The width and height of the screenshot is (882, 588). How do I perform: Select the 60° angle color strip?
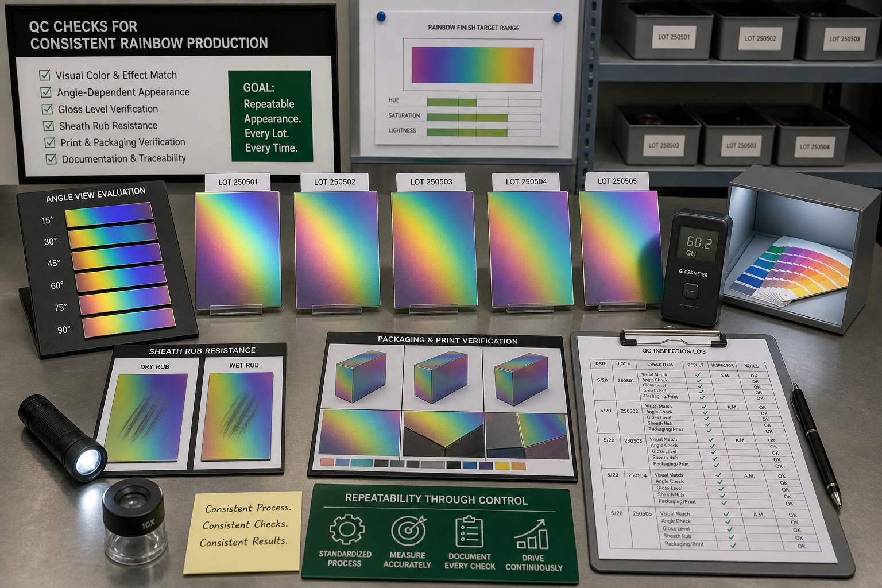click(x=121, y=278)
